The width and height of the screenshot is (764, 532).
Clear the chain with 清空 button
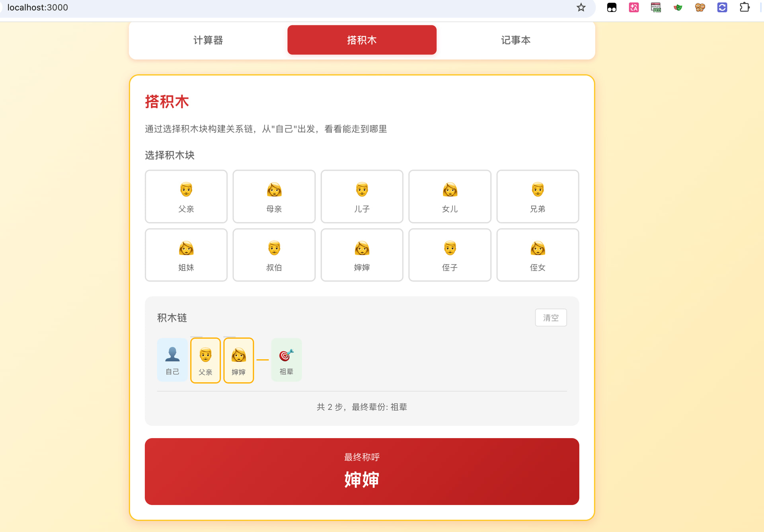[x=551, y=318]
